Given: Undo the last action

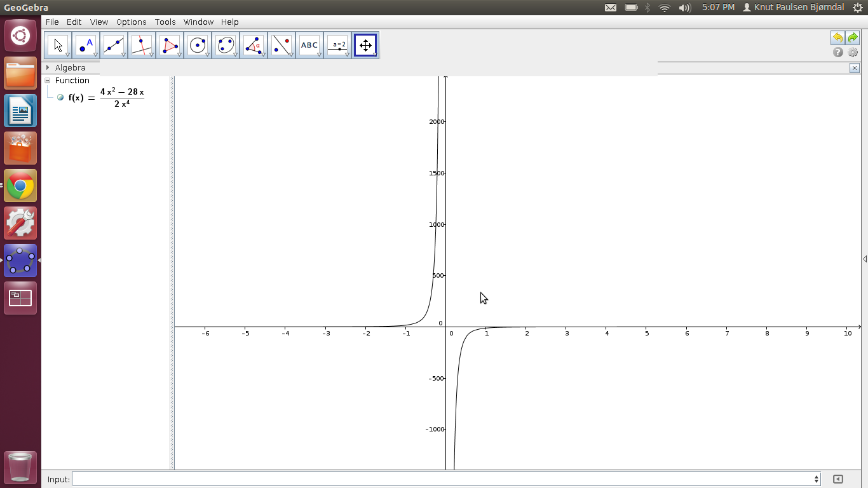Looking at the screenshot, I should pyautogui.click(x=837, y=37).
